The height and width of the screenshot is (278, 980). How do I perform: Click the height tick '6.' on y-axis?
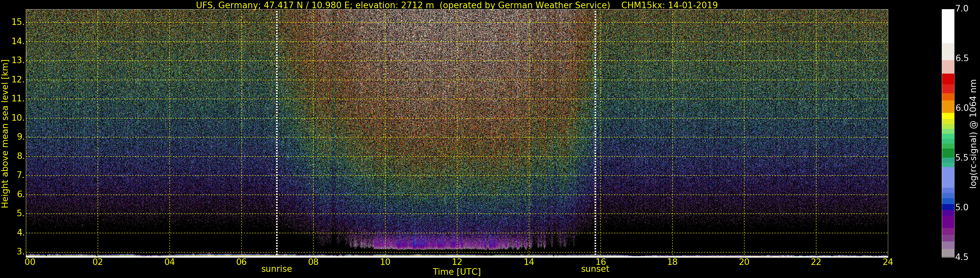(21, 195)
